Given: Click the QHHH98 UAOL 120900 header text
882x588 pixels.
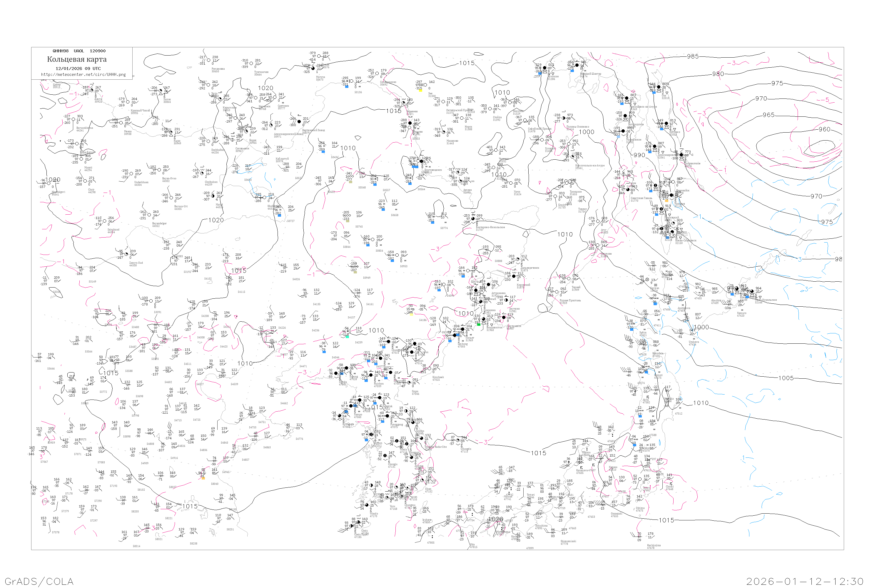Looking at the screenshot, I should point(79,51).
